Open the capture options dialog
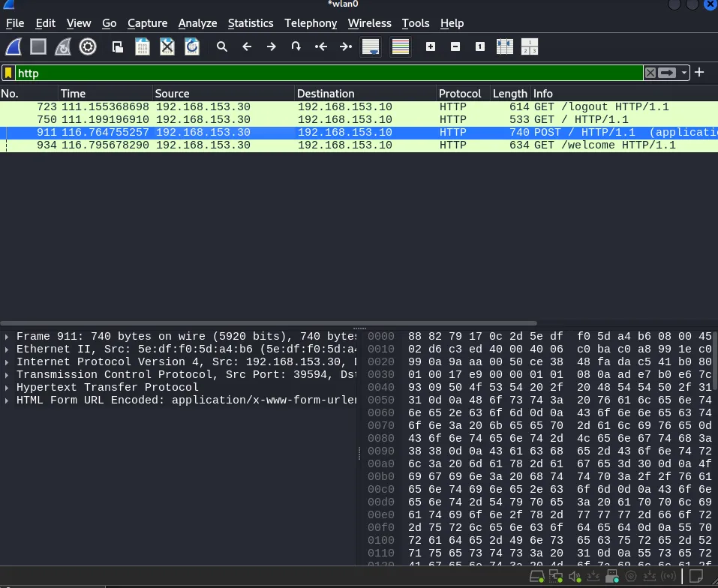 [88, 46]
